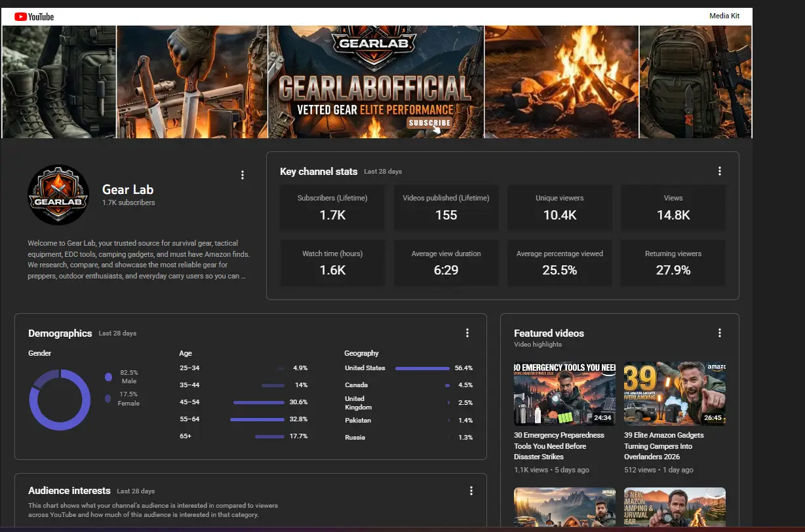Click the 'Featured videos' heading
Screen dimensions: 805x532
[x=549, y=333]
